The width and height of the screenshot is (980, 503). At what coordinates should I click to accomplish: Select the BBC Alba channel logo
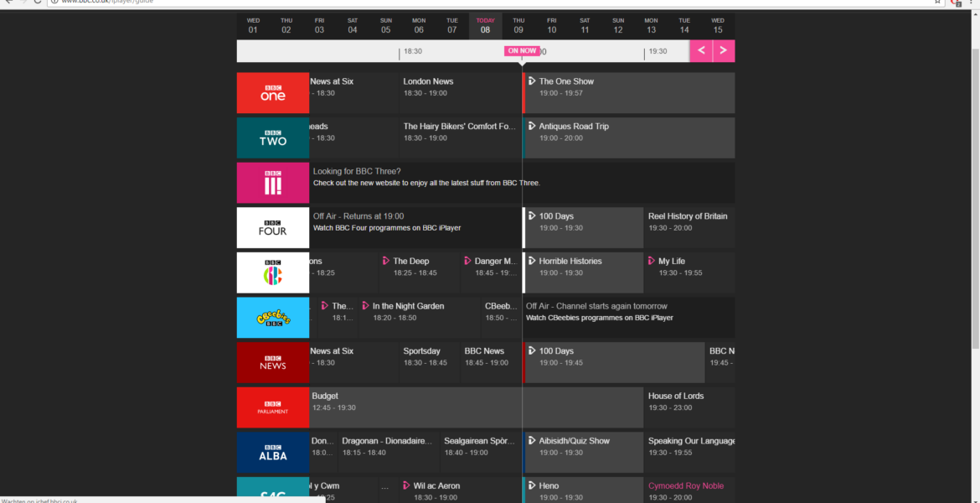(x=273, y=452)
